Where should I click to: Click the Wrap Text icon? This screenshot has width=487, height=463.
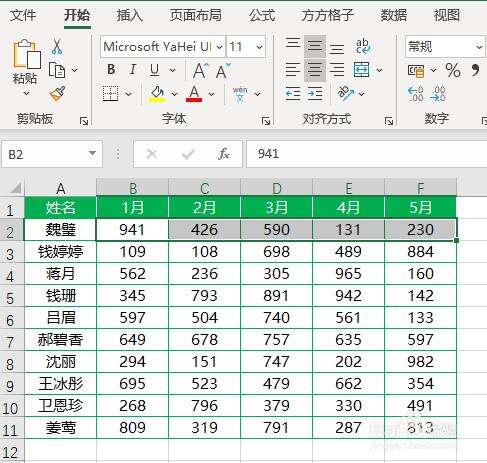tap(362, 46)
